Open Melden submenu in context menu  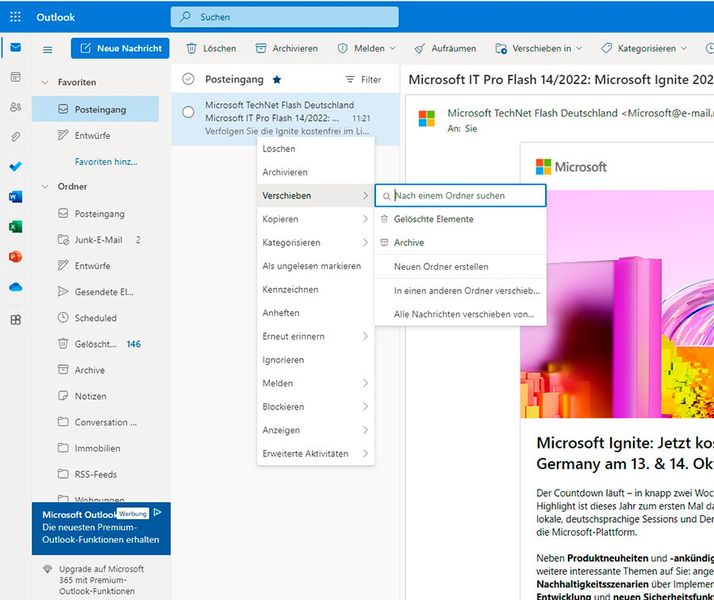tap(316, 383)
